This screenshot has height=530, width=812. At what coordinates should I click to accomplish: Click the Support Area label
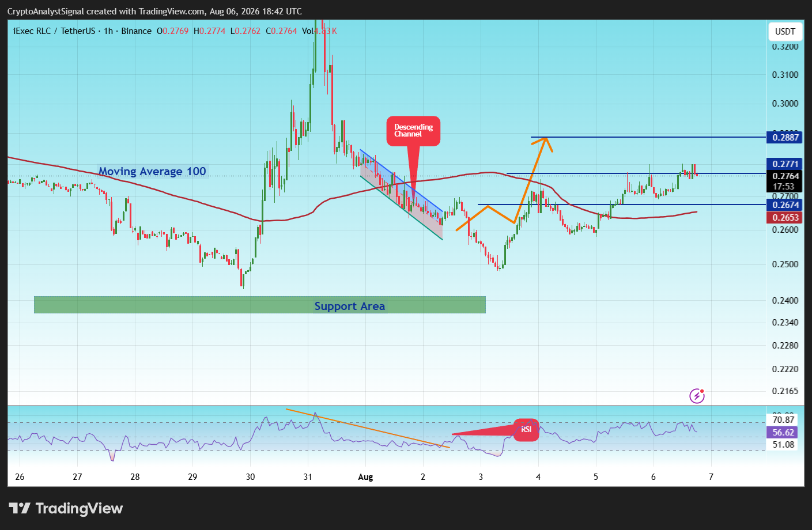pyautogui.click(x=350, y=306)
